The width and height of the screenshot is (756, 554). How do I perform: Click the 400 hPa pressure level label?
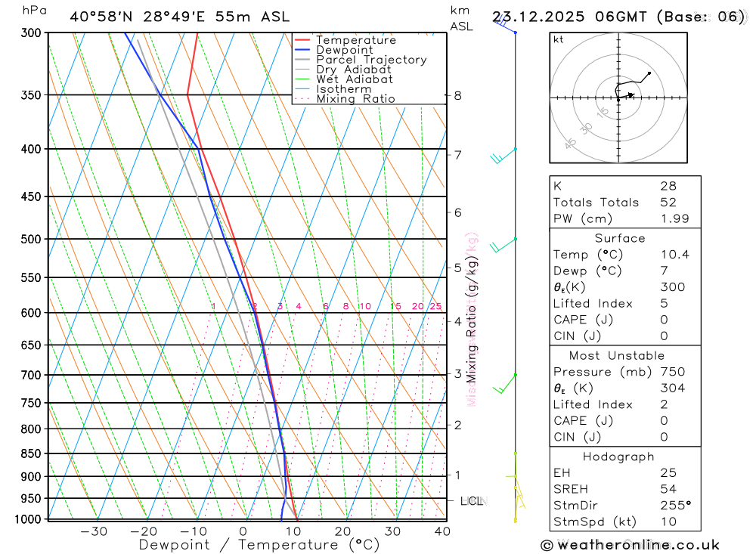point(31,149)
